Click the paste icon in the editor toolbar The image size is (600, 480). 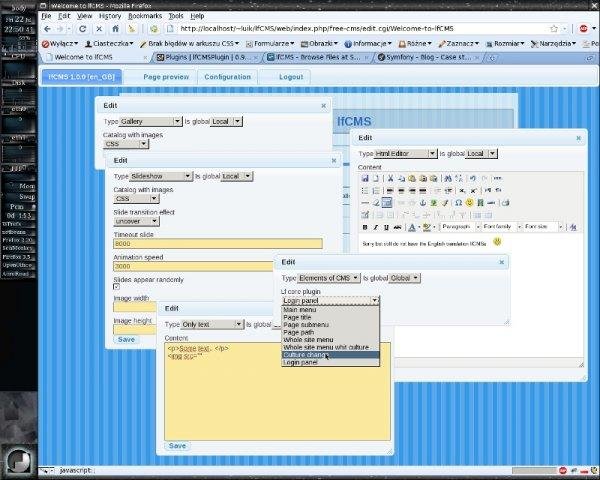[412, 178]
